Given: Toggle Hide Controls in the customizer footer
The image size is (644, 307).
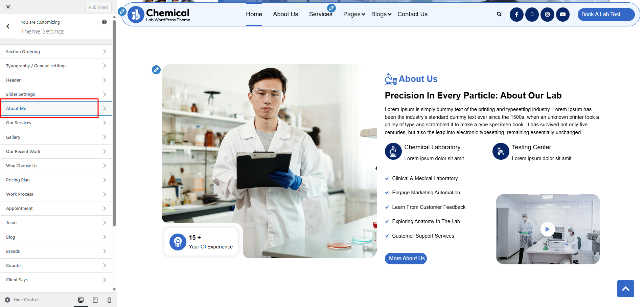Looking at the screenshot, I should [23, 300].
